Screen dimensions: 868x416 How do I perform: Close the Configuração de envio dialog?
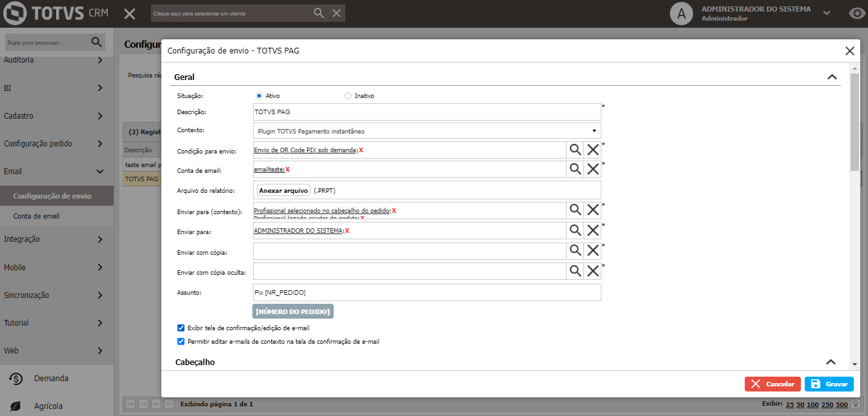click(x=850, y=51)
